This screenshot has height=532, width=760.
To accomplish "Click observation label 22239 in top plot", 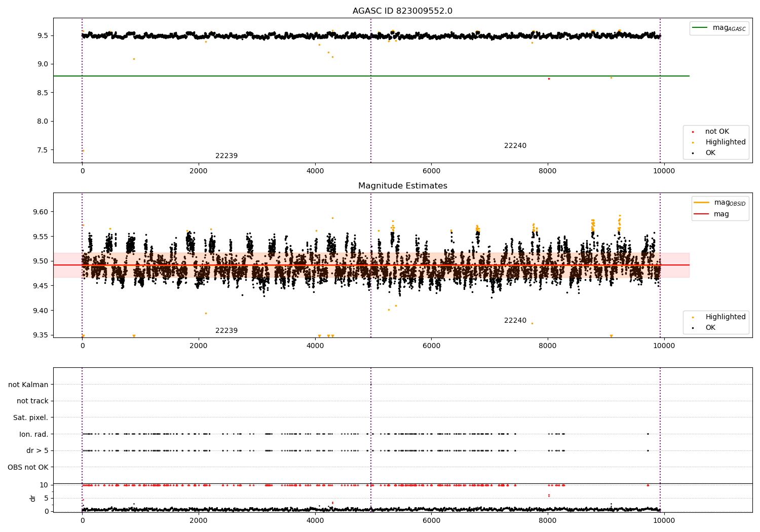I will coord(226,156).
